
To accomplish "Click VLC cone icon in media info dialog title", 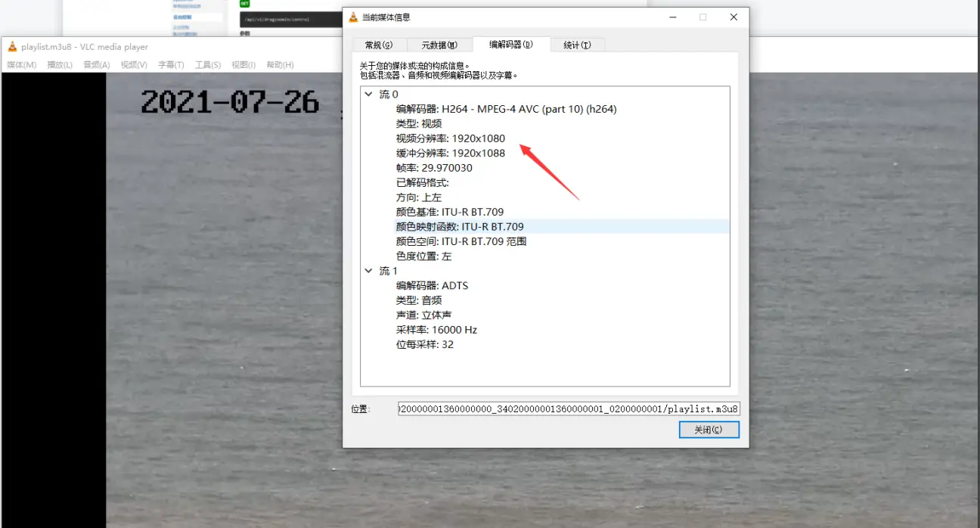I will point(353,17).
